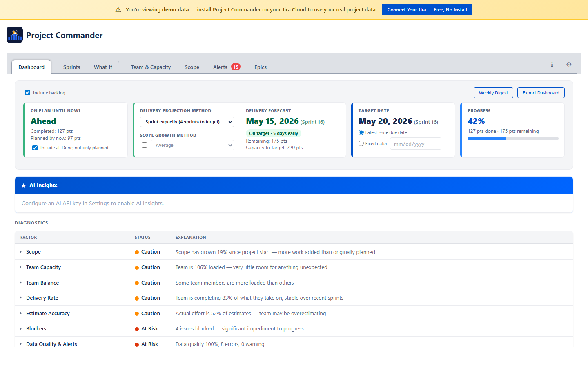
Task: Open the Scope Growth Method Average dropdown
Action: (192, 145)
